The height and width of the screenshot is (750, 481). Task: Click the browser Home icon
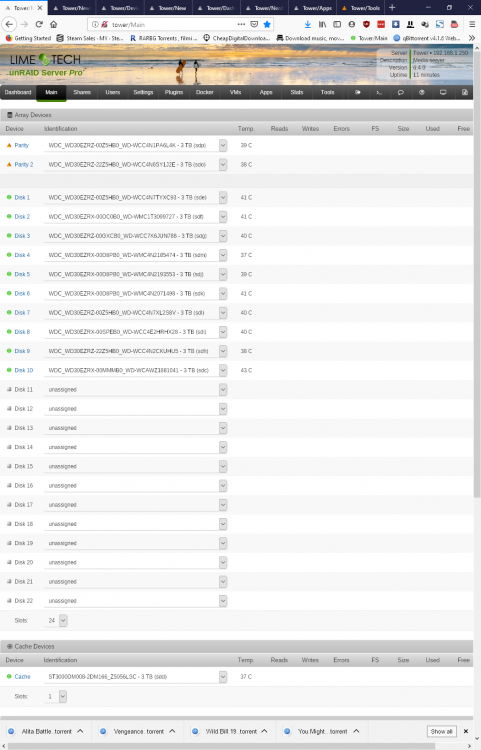[54, 24]
